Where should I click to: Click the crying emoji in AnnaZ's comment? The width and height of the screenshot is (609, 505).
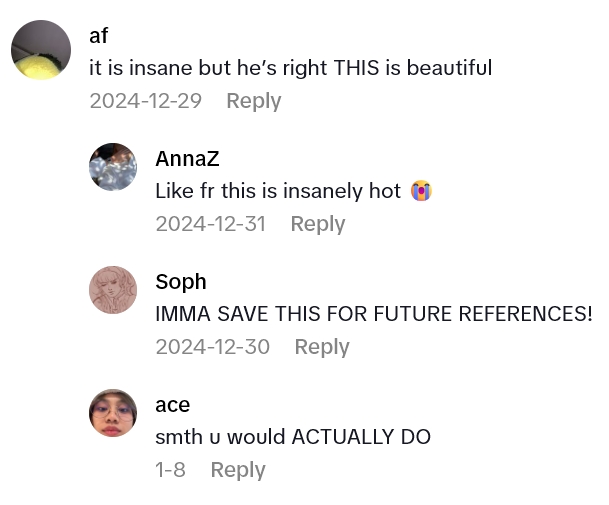point(421,190)
